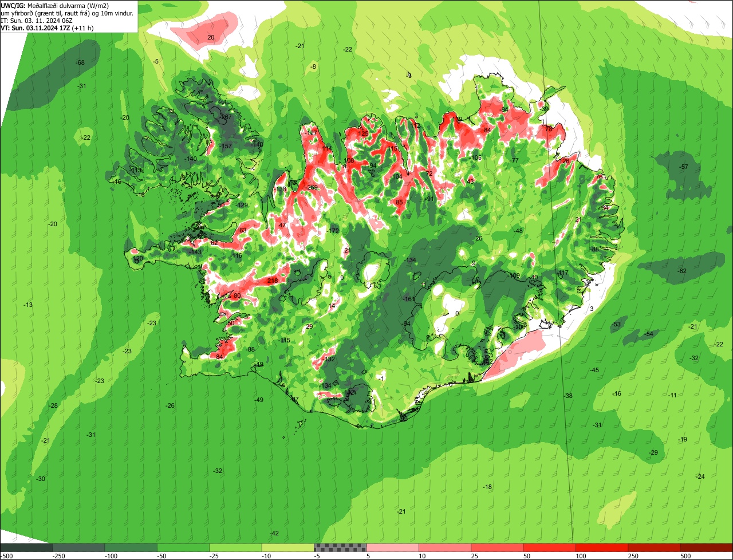733x560 pixels.
Task: Click the '-68' value in the northwest sea
Action: pyautogui.click(x=80, y=62)
